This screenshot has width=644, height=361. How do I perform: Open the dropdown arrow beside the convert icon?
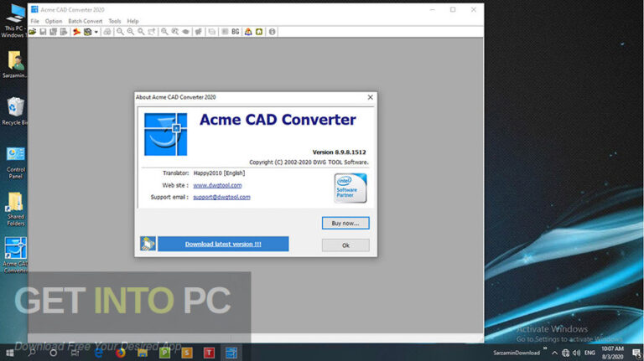click(x=96, y=32)
